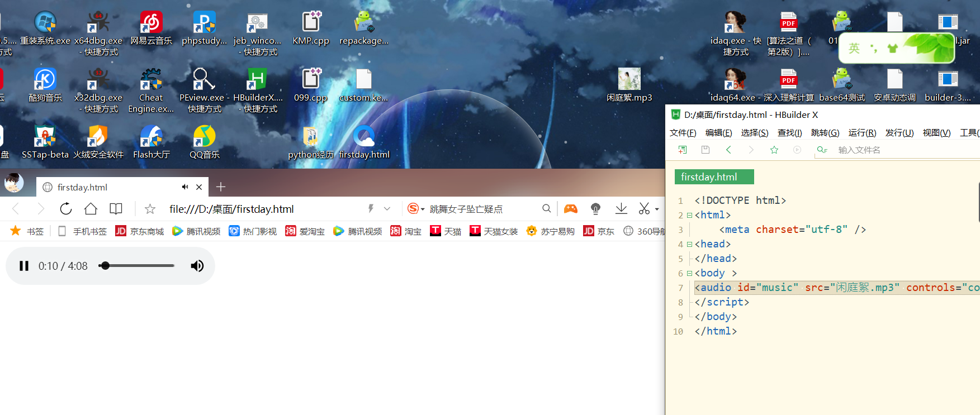Open HBuilderX desktop shortcut
980x415 pixels.
[x=258, y=90]
